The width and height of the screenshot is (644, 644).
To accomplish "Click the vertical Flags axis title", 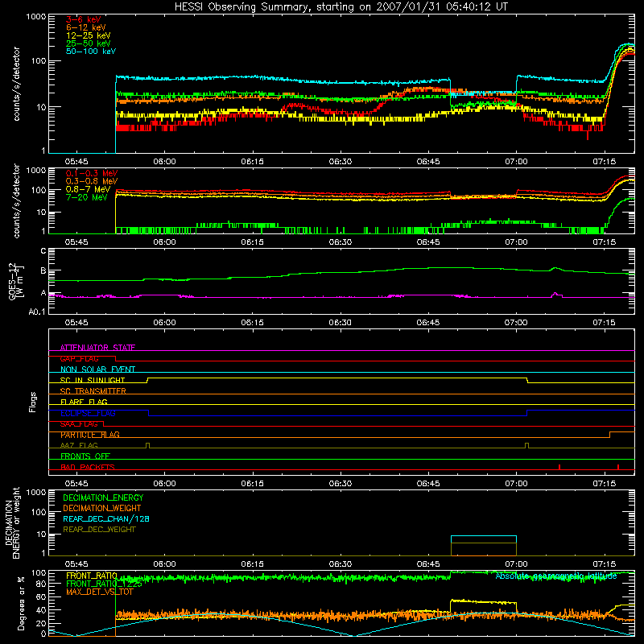I will (x=33, y=402).
